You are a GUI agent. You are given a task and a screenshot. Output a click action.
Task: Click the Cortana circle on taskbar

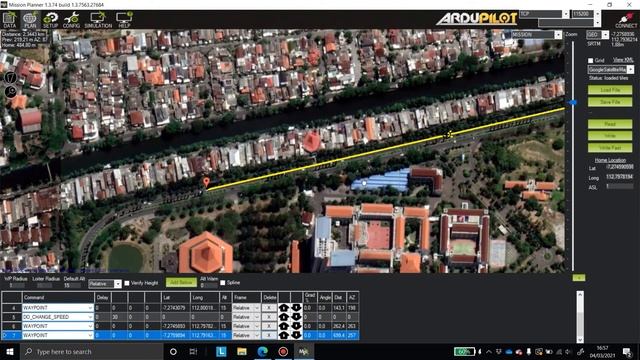173,351
